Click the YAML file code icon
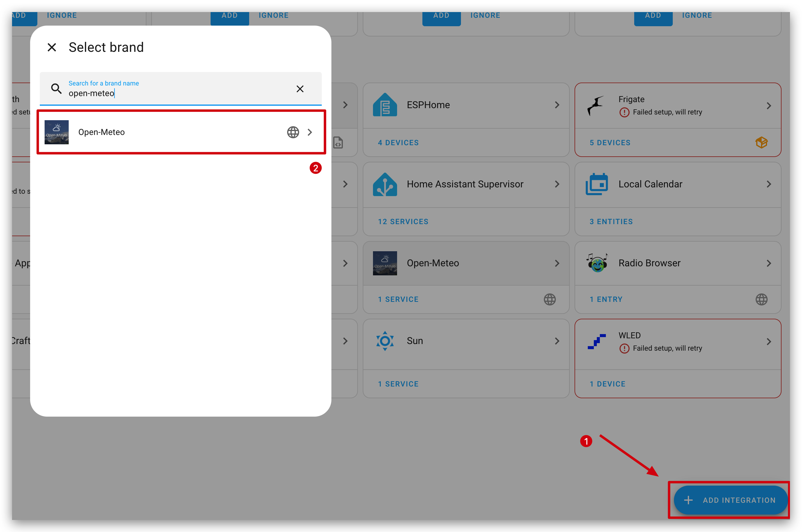The height and width of the screenshot is (532, 802). 338,142
